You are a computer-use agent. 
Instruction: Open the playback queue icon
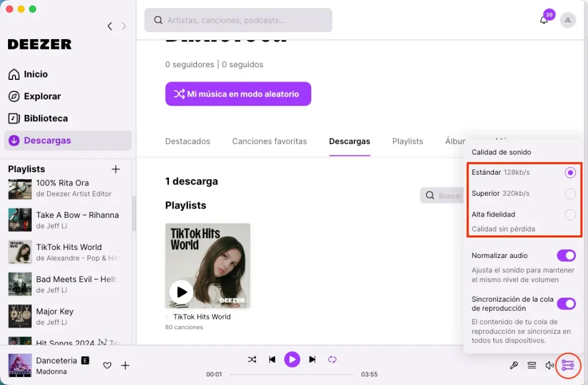[532, 365]
